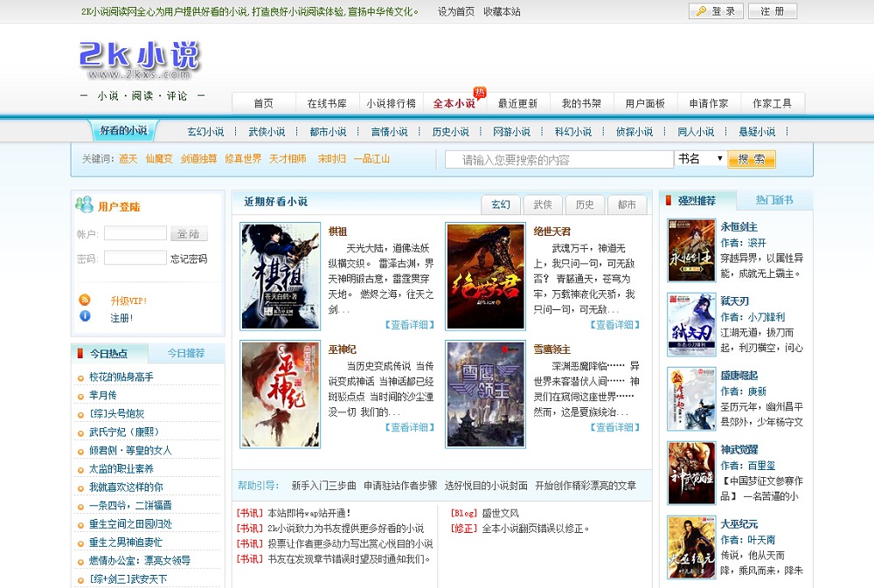
Task: Open the 在线书库 navigation tab
Action: click(327, 104)
